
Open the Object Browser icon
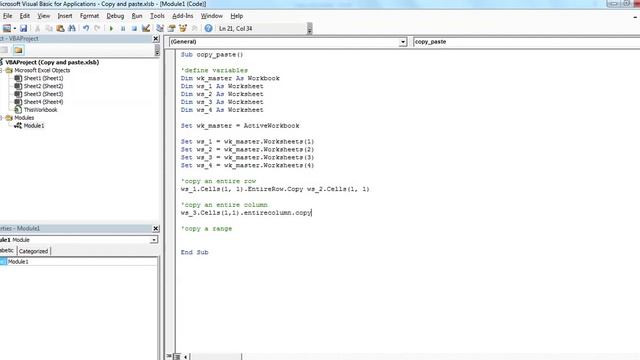tap(183, 29)
